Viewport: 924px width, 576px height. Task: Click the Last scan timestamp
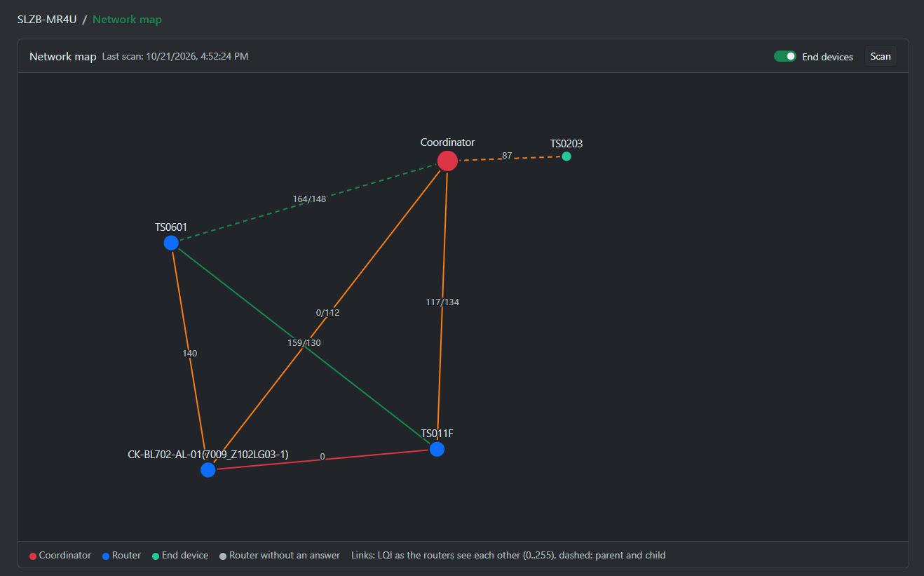tap(175, 56)
